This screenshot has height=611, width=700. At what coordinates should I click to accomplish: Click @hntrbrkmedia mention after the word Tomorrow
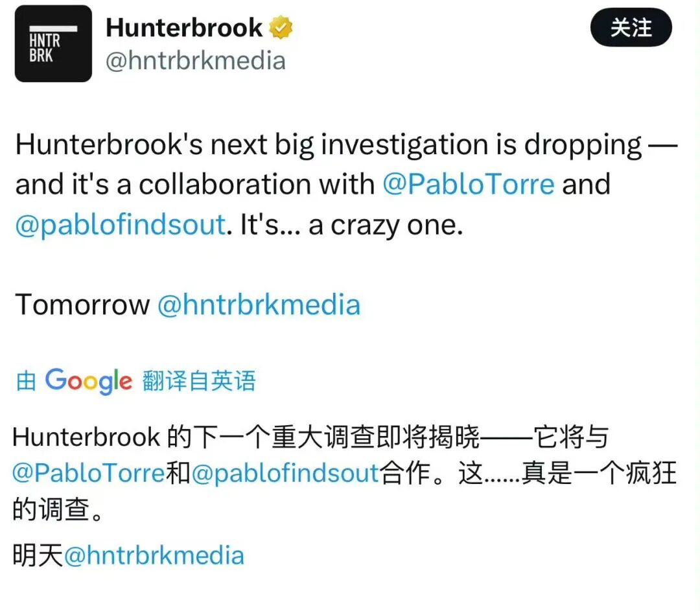259,305
